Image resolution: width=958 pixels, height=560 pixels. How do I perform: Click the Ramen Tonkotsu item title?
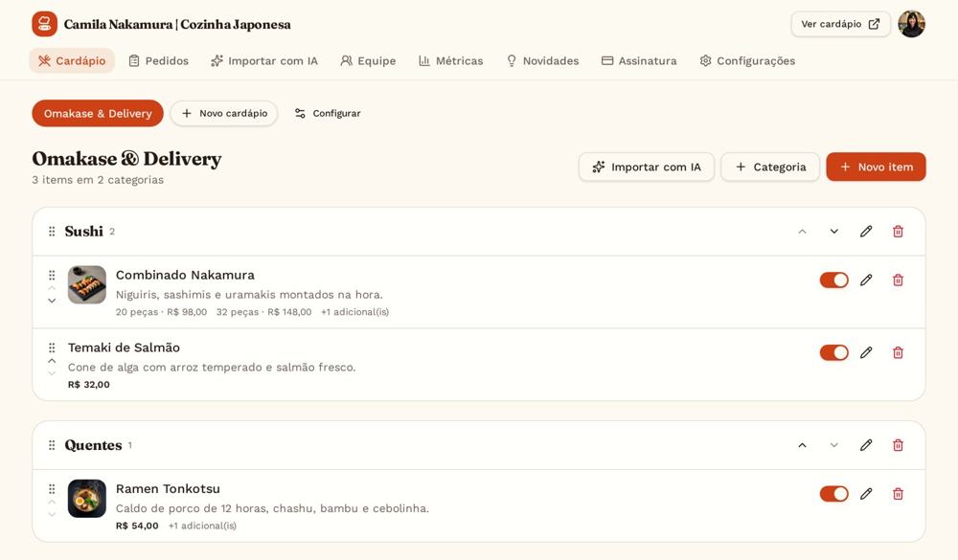point(168,488)
